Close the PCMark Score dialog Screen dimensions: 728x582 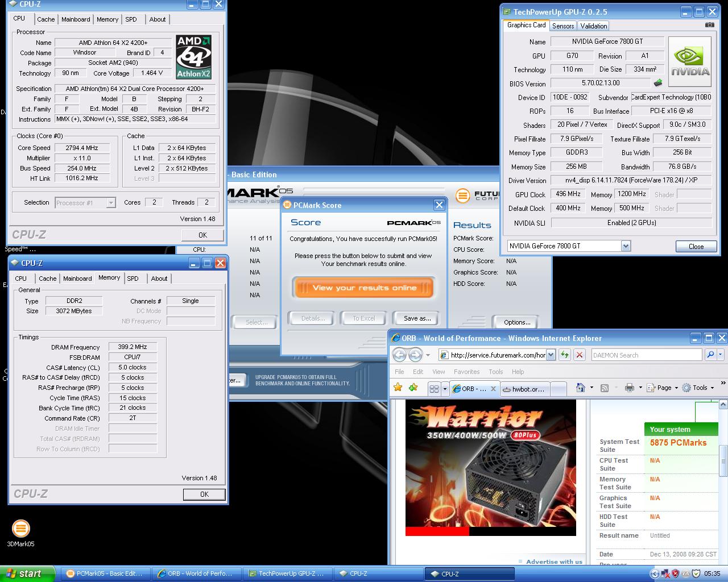coord(439,205)
